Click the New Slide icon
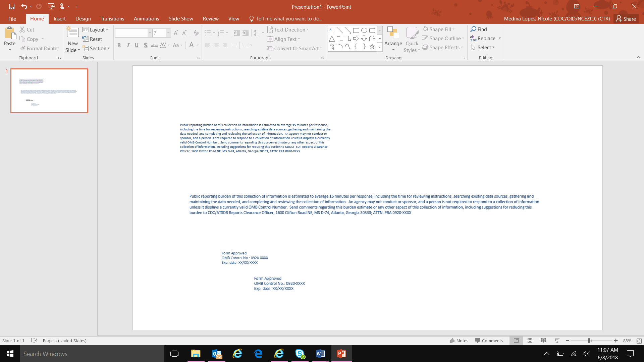This screenshot has width=644, height=362. pos(72,33)
